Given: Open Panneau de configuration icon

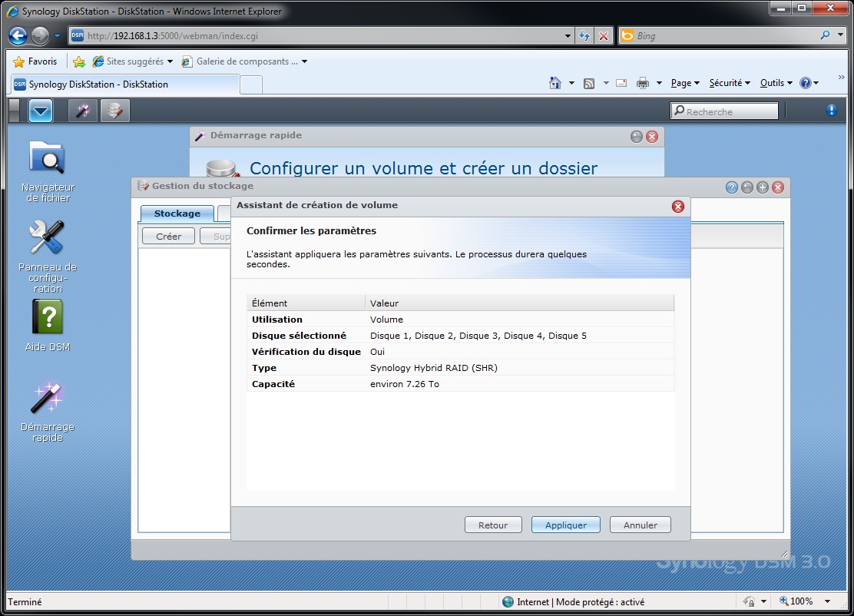Looking at the screenshot, I should click(48, 257).
